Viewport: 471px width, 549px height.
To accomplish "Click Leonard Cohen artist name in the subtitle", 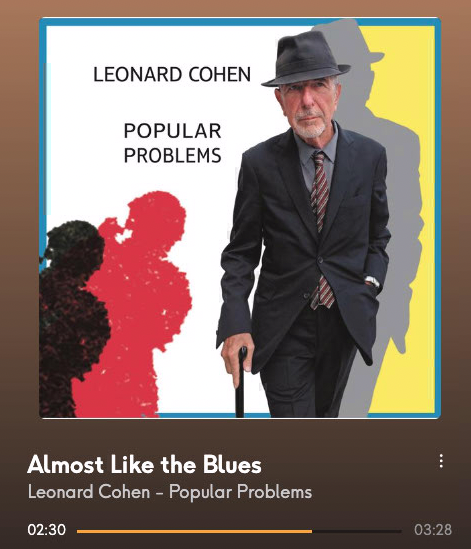I will pos(89,492).
